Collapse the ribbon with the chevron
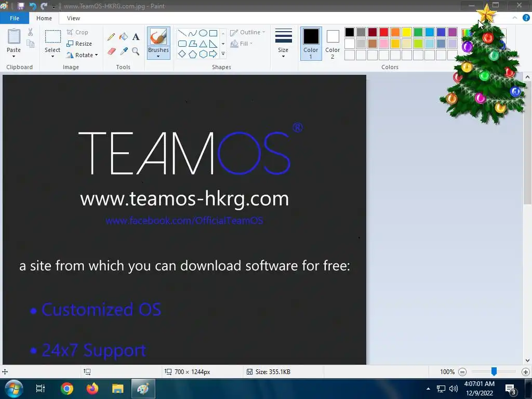Viewport: 532px width, 399px height. click(515, 18)
